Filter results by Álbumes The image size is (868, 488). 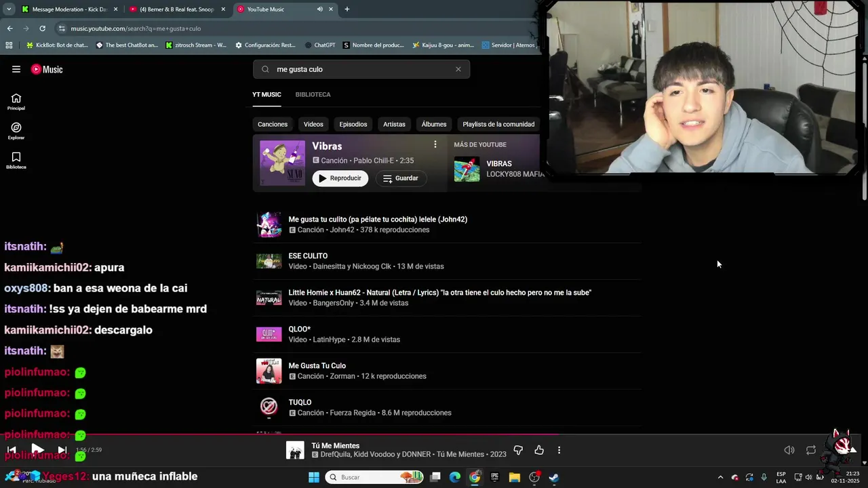click(x=434, y=124)
